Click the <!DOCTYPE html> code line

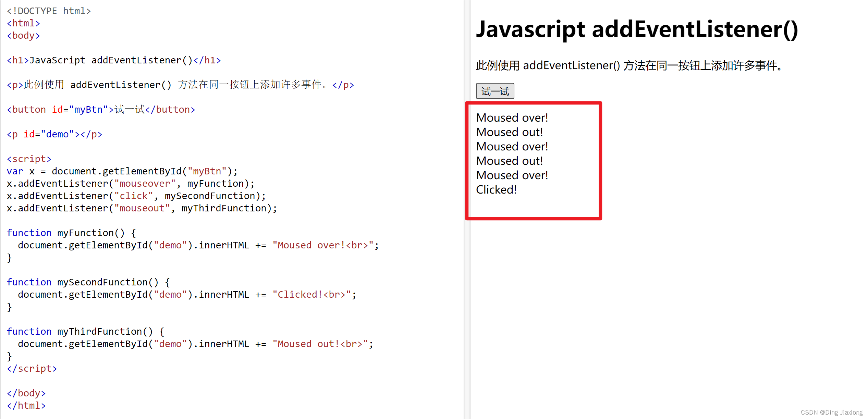(x=49, y=11)
